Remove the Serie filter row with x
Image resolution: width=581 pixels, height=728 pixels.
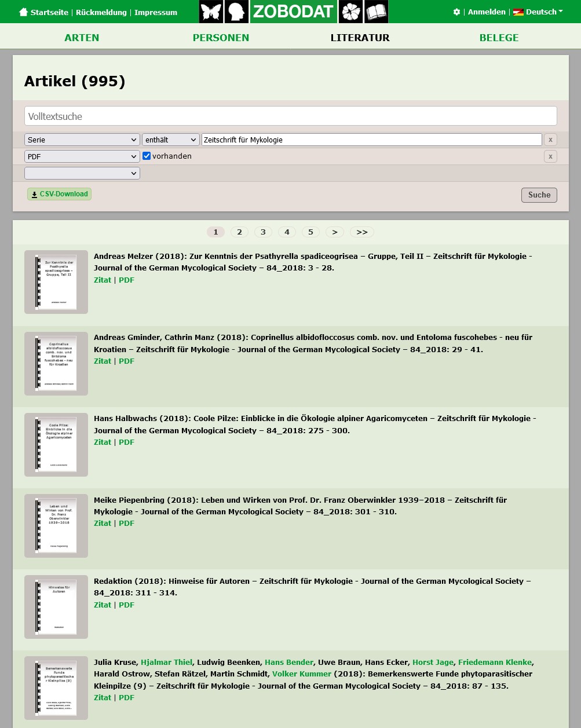point(550,140)
